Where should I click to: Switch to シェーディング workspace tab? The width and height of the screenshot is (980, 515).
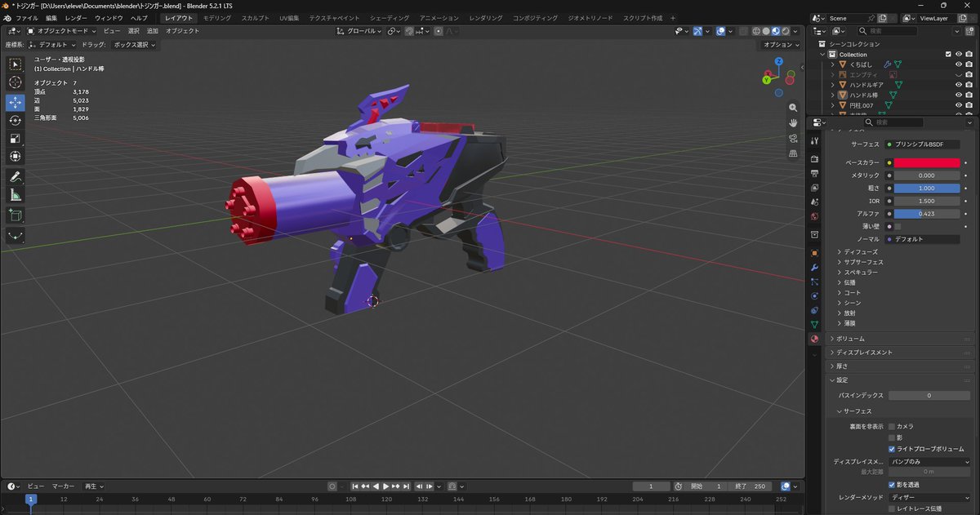[390, 17]
